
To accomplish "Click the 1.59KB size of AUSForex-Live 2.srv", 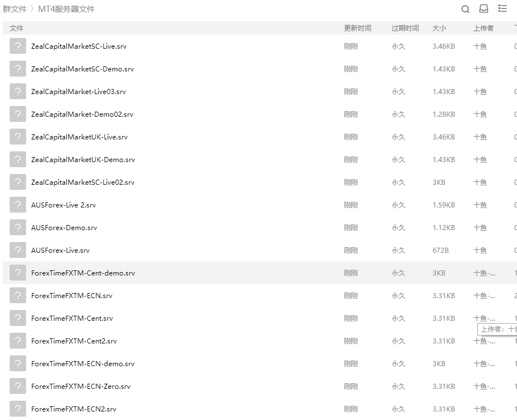I will (443, 205).
